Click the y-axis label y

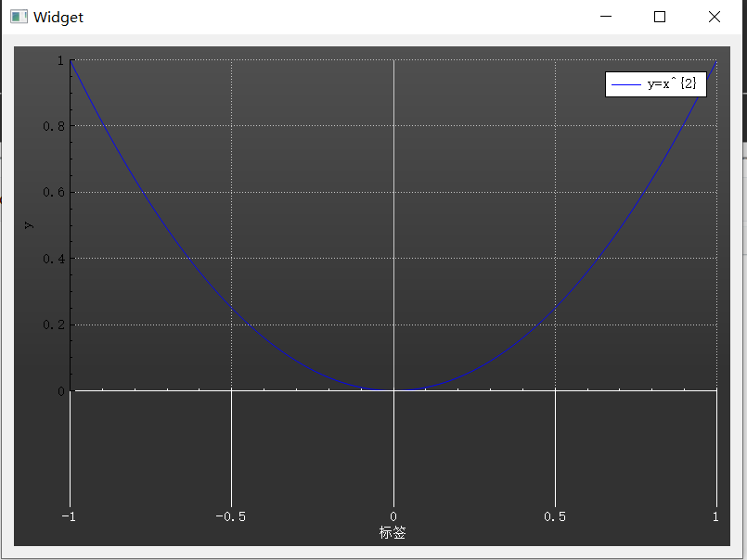click(29, 224)
